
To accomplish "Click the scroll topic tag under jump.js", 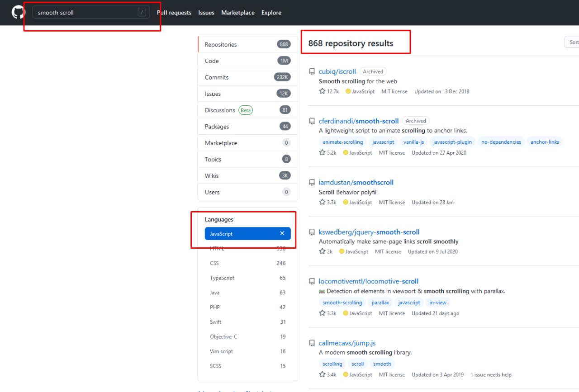I will pos(358,364).
